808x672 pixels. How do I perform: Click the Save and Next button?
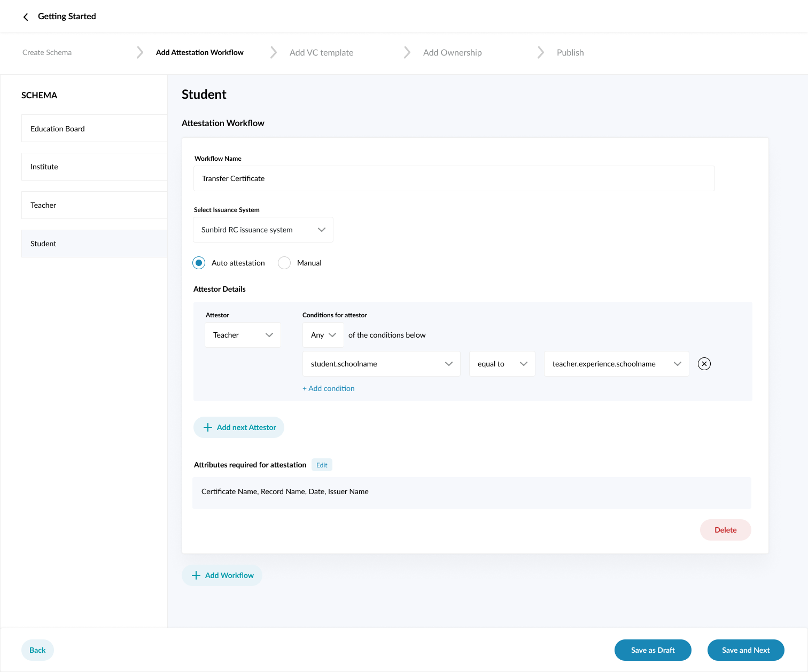click(745, 650)
